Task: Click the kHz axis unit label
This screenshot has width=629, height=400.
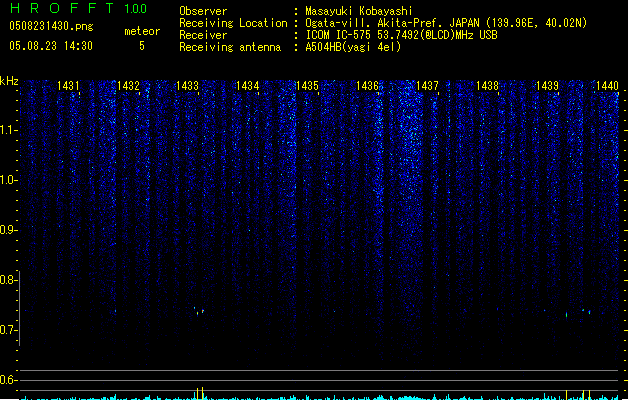Action: click(x=9, y=81)
